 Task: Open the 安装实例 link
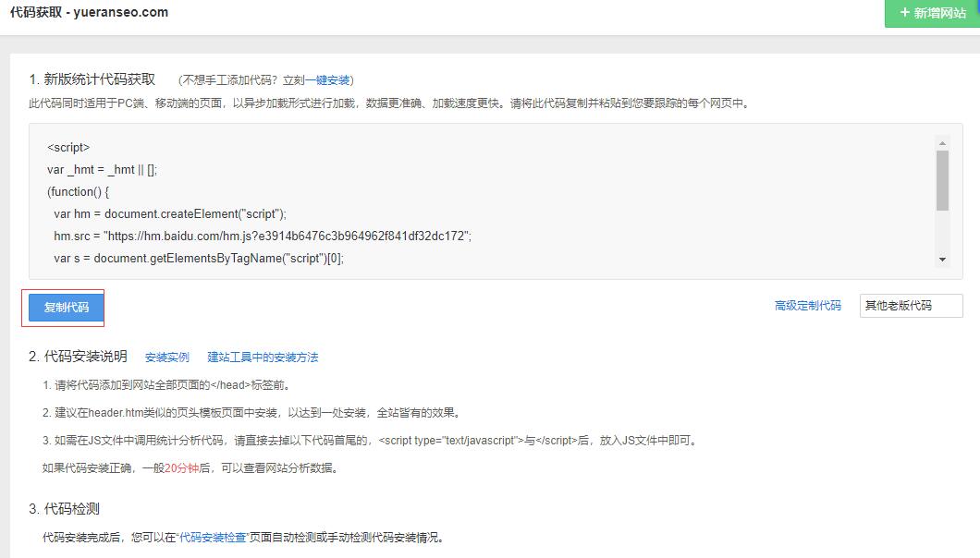[x=166, y=358]
